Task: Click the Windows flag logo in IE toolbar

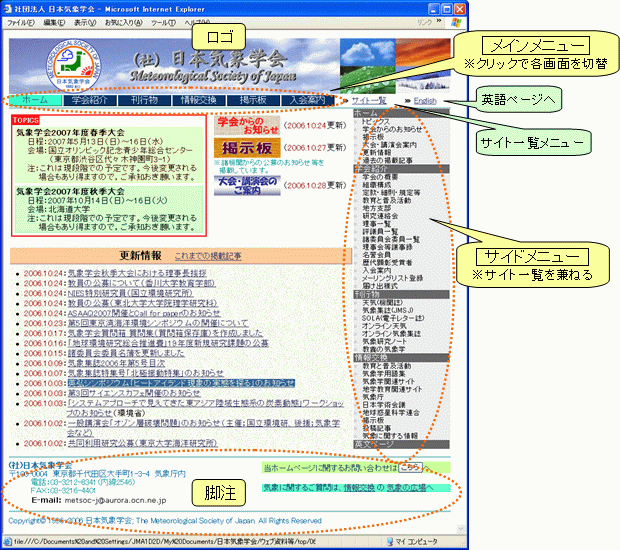Action: coord(456,23)
